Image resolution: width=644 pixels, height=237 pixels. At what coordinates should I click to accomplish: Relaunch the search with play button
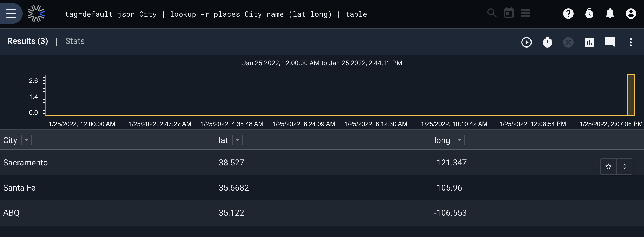pos(527,42)
